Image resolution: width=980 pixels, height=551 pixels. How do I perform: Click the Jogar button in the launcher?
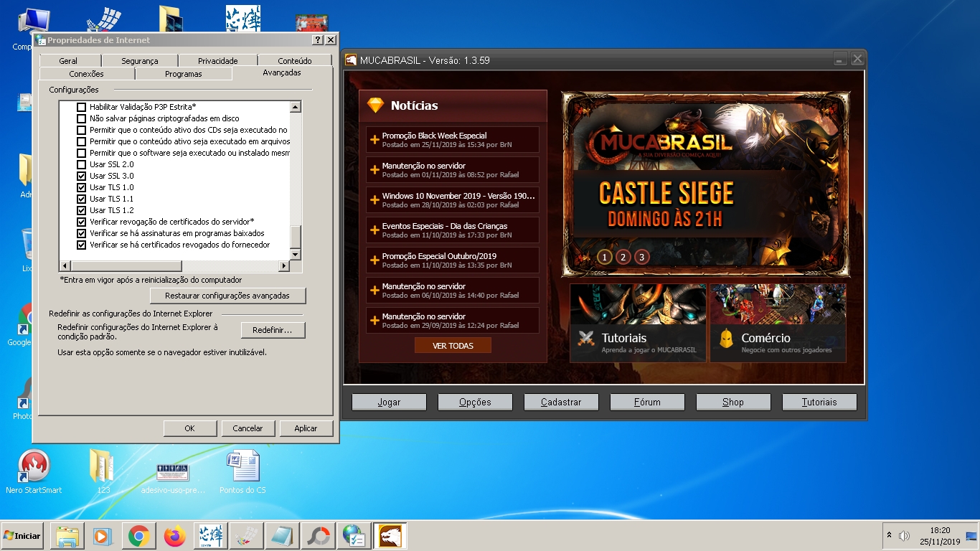(x=389, y=402)
